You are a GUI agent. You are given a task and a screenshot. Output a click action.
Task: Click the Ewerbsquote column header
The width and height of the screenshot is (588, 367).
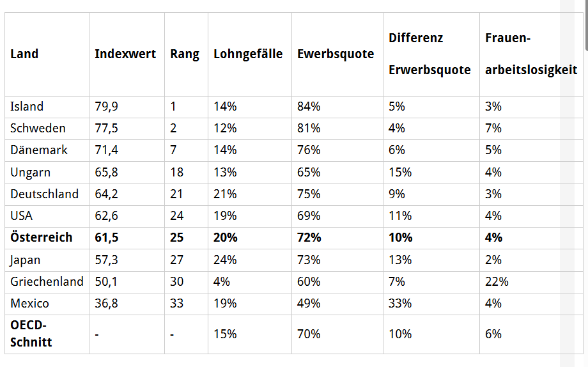click(x=336, y=54)
